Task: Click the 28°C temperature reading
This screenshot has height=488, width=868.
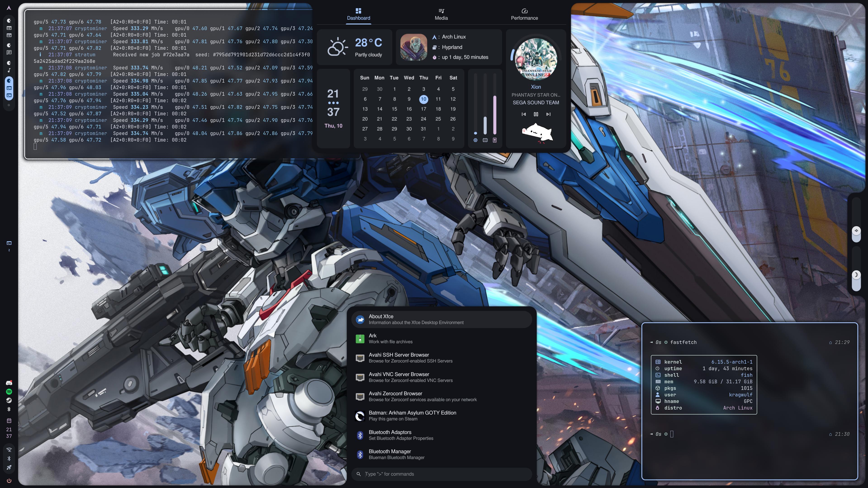Action: click(x=368, y=43)
